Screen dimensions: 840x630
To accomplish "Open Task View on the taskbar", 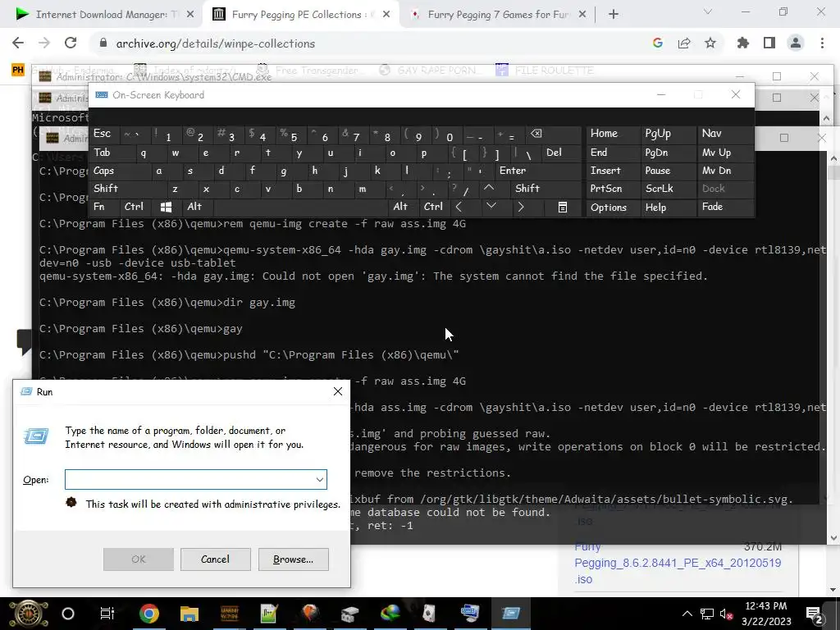I will [107, 614].
